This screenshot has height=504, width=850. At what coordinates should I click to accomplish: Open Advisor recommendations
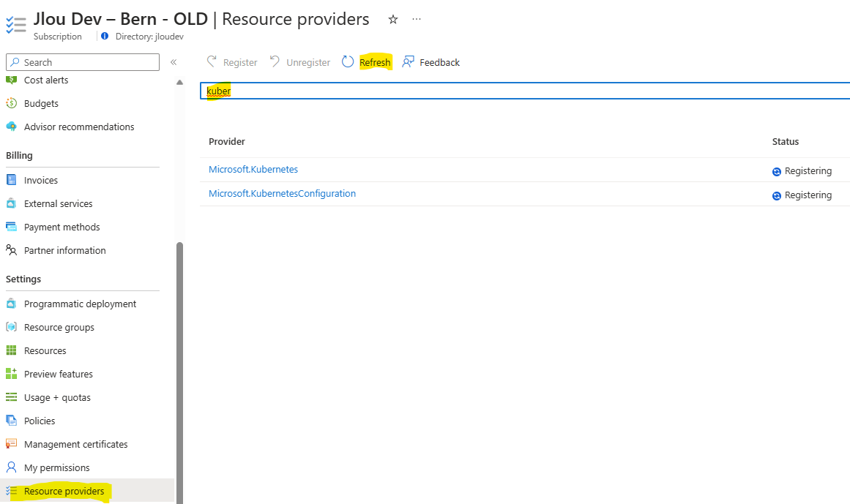pyautogui.click(x=79, y=127)
